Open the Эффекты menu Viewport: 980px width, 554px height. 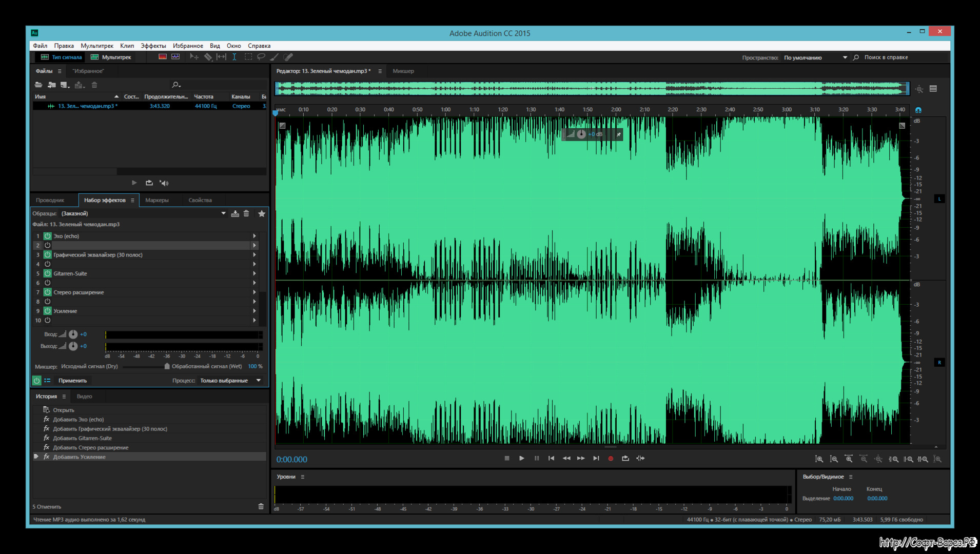pyautogui.click(x=153, y=46)
